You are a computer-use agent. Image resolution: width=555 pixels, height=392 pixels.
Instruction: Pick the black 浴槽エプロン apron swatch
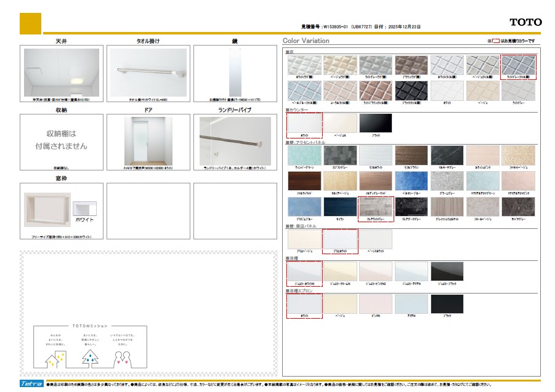[x=447, y=304]
